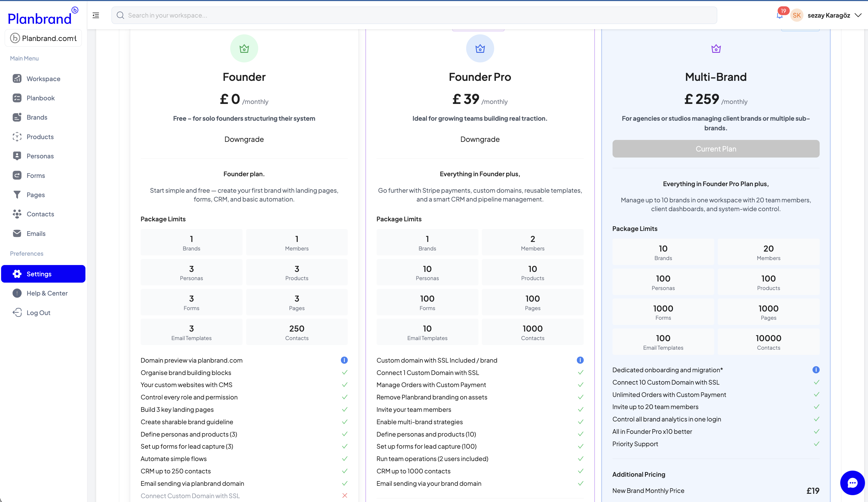The image size is (868, 502).
Task: Click info icon beside Domain preview feature
Action: 344,360
